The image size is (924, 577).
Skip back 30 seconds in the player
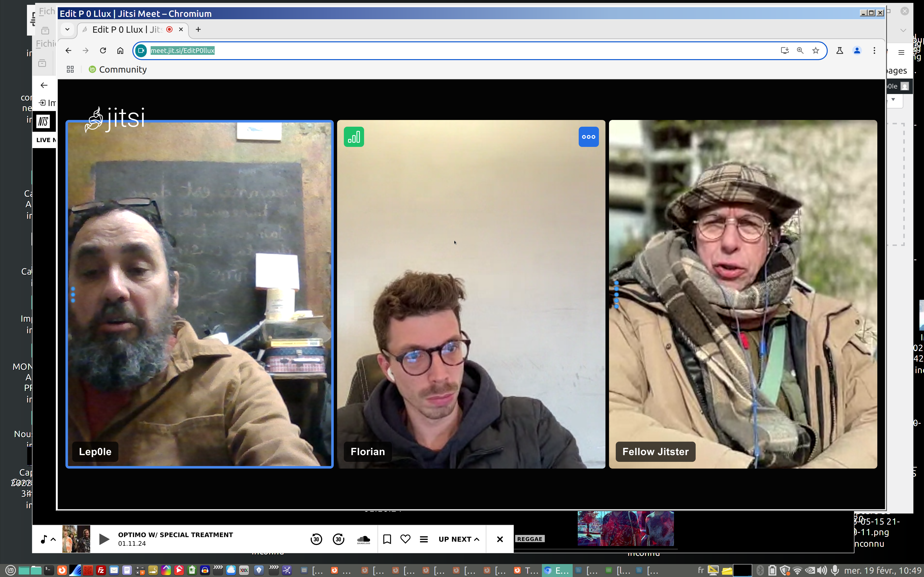(316, 539)
